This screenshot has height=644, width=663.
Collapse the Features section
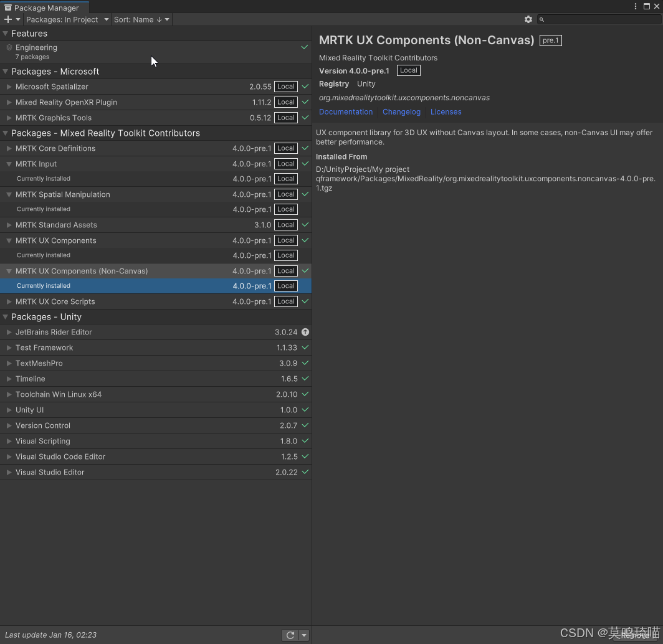[x=6, y=34]
